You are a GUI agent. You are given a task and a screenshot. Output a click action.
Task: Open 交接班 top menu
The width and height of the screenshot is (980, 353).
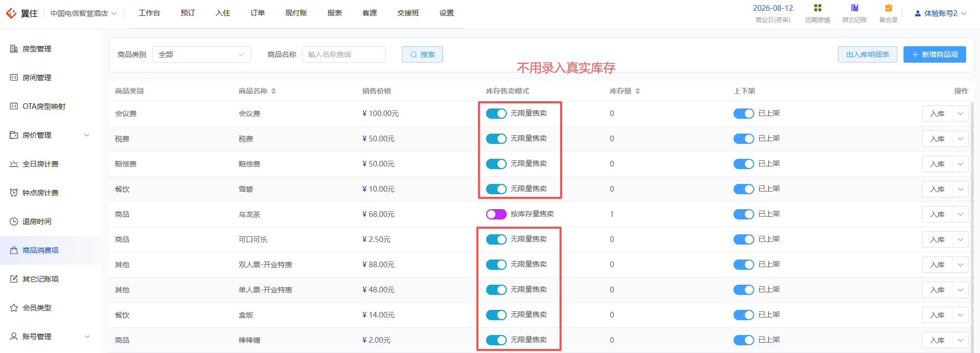[x=408, y=13]
